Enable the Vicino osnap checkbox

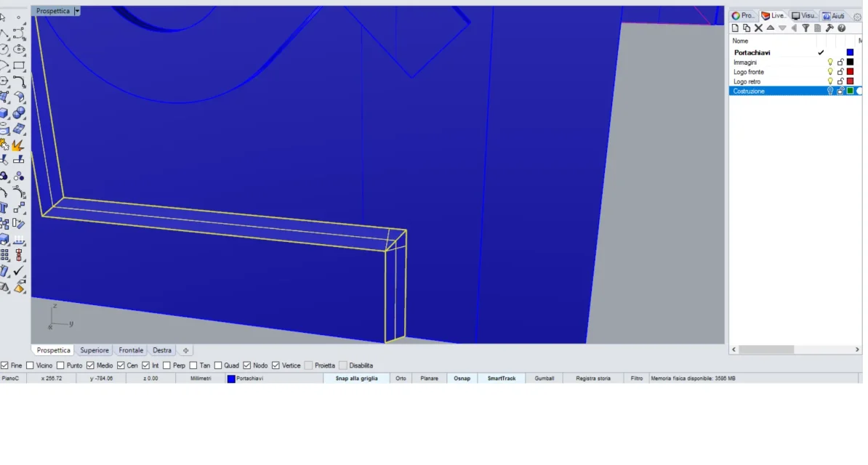click(31, 365)
